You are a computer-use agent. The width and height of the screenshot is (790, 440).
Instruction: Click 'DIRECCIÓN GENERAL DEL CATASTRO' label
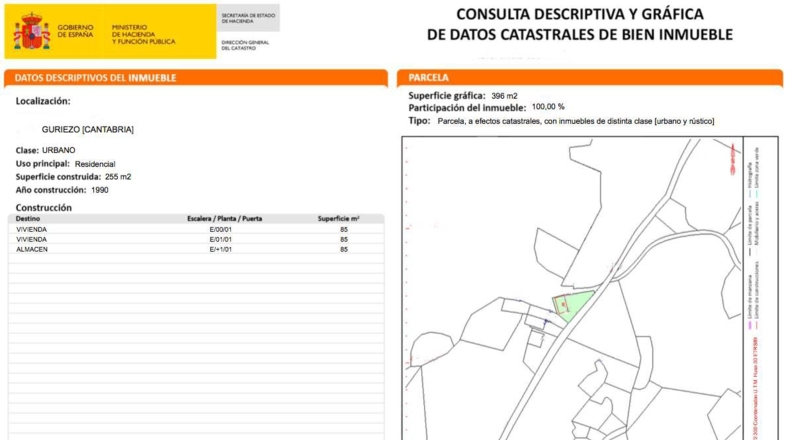pos(245,45)
